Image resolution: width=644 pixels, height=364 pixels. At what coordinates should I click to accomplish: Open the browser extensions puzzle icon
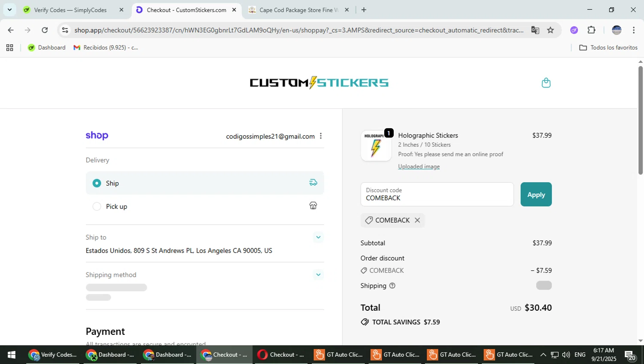click(x=592, y=30)
